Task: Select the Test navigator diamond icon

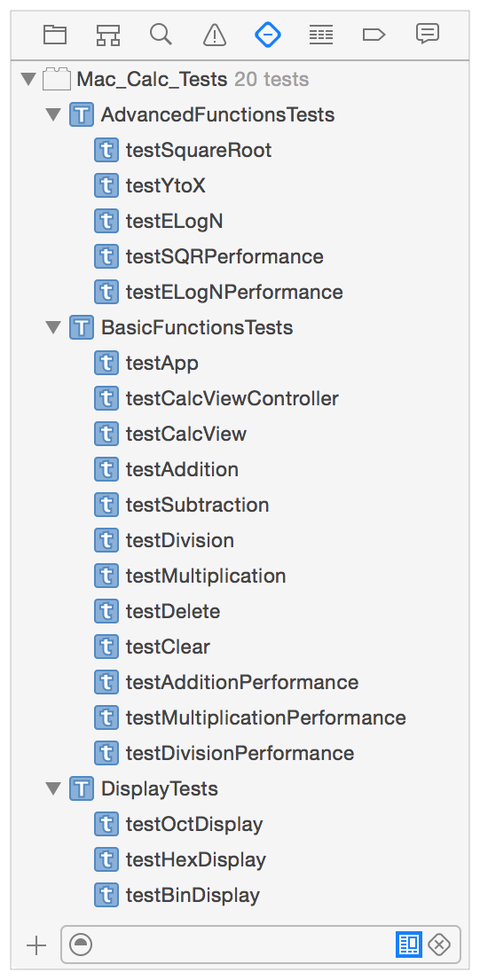Action: (x=268, y=35)
